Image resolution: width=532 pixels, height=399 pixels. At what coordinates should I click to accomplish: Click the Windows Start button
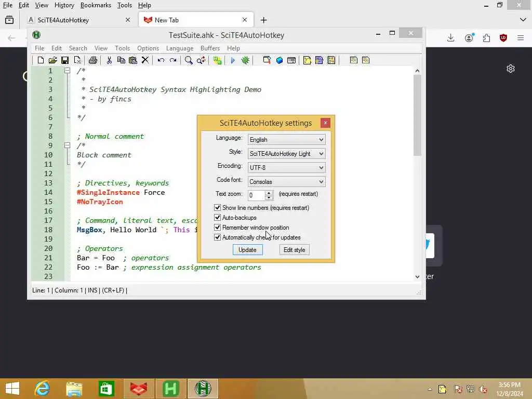(12, 389)
